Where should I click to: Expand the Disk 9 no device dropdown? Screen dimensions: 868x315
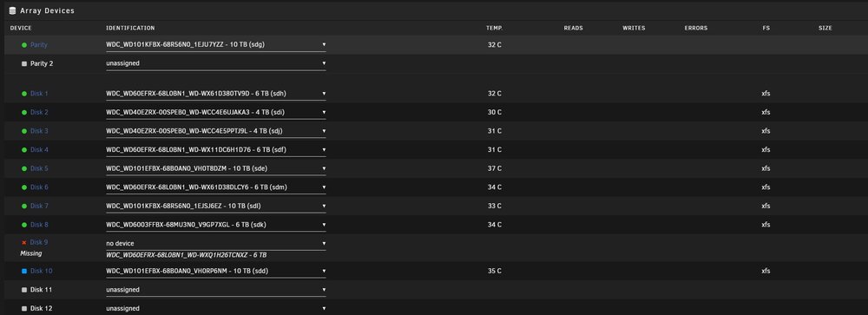pos(216,243)
